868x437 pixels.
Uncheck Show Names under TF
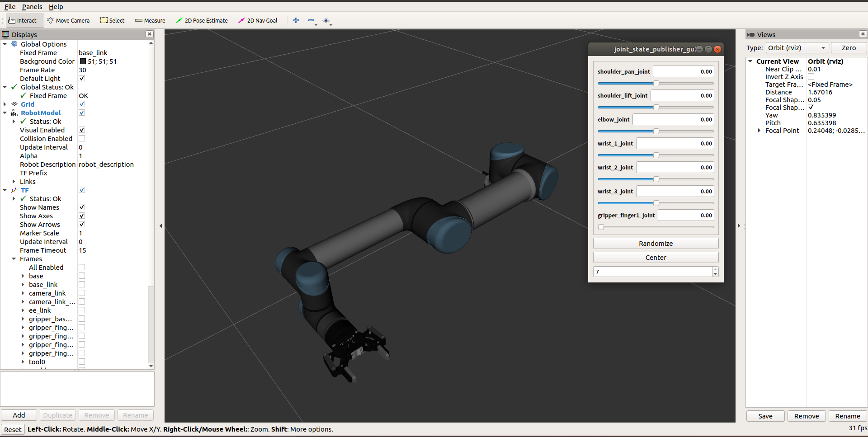[82, 207]
